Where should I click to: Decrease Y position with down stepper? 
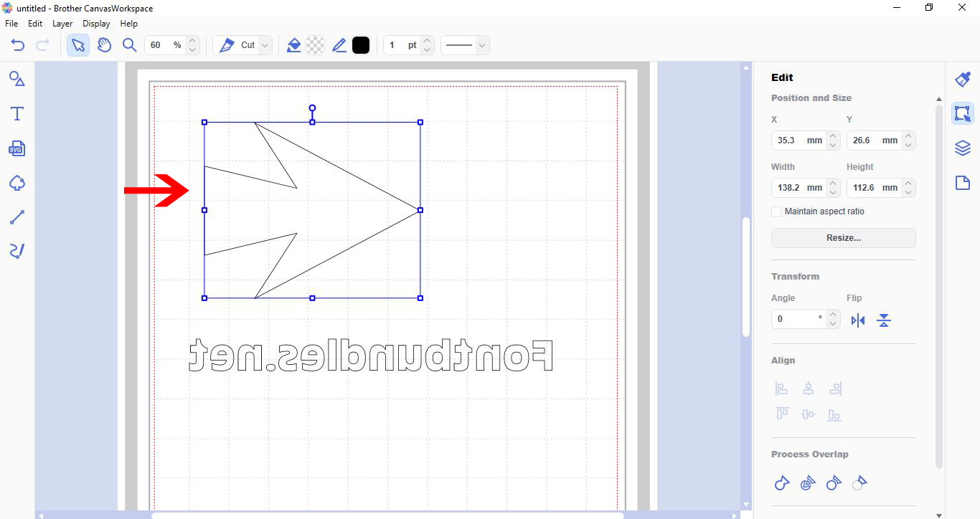(909, 145)
